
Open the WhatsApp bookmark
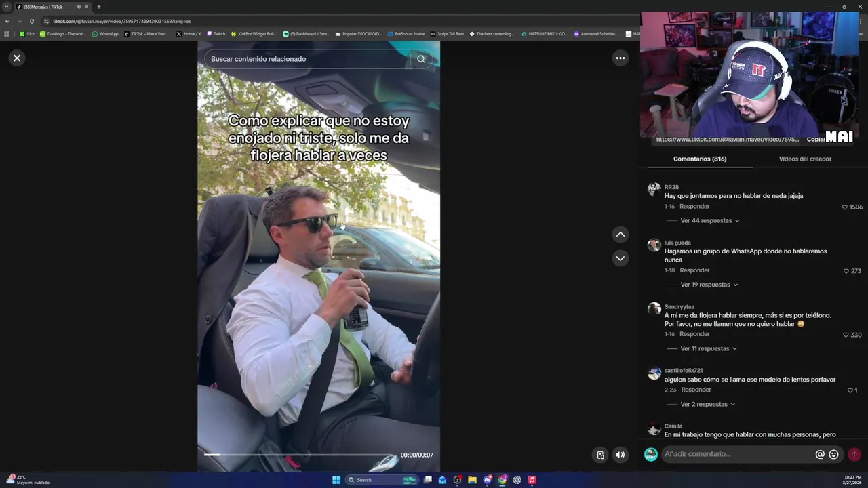(105, 33)
